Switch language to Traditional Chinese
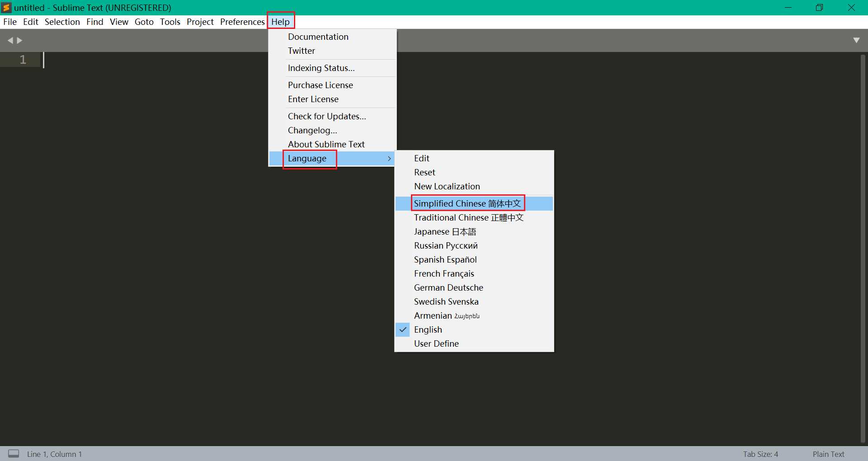Screen dimensions: 868x461 [x=474, y=217]
